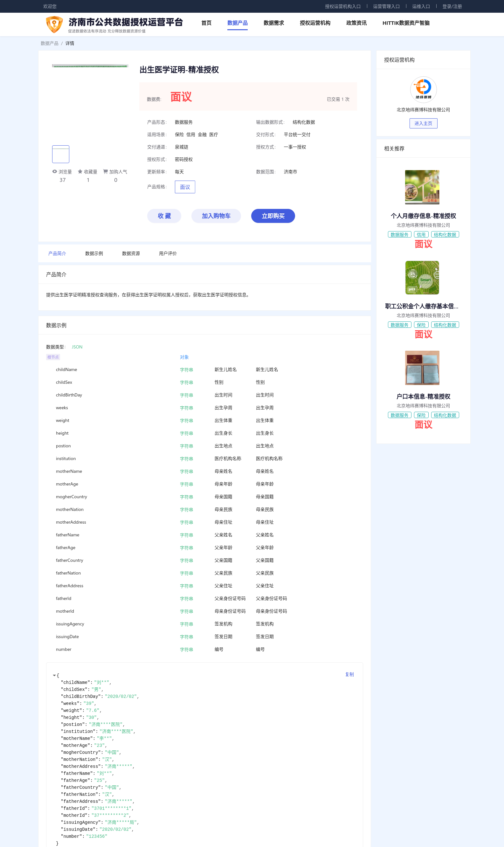Open the 授权运营机构入口 top link
This screenshot has width=504, height=847.
[343, 6]
